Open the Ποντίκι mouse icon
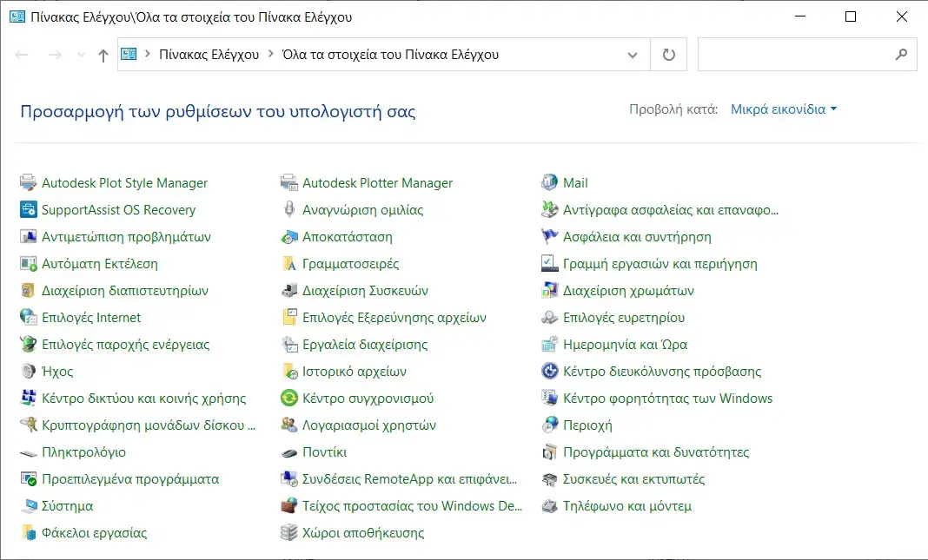Screen dimensions: 928x560 (x=288, y=453)
